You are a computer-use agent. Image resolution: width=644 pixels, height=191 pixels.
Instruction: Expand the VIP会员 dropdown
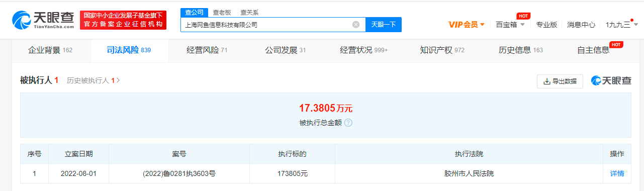(x=467, y=25)
